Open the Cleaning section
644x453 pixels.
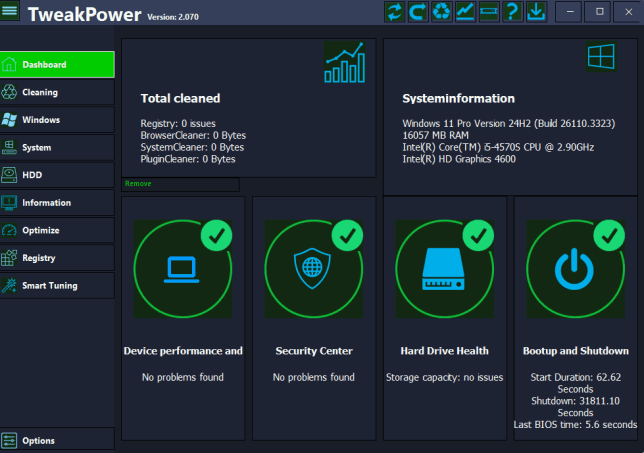tap(57, 92)
